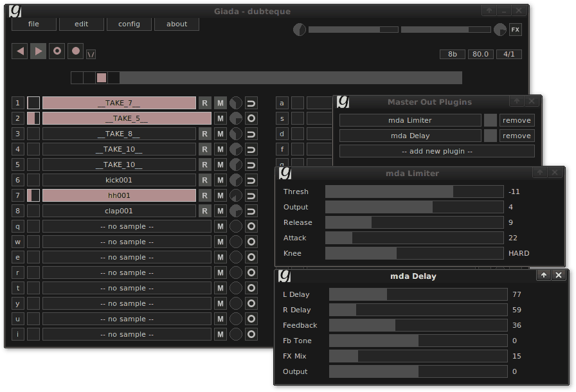Open master output FX button
The height and width of the screenshot is (392, 576).
click(x=516, y=30)
